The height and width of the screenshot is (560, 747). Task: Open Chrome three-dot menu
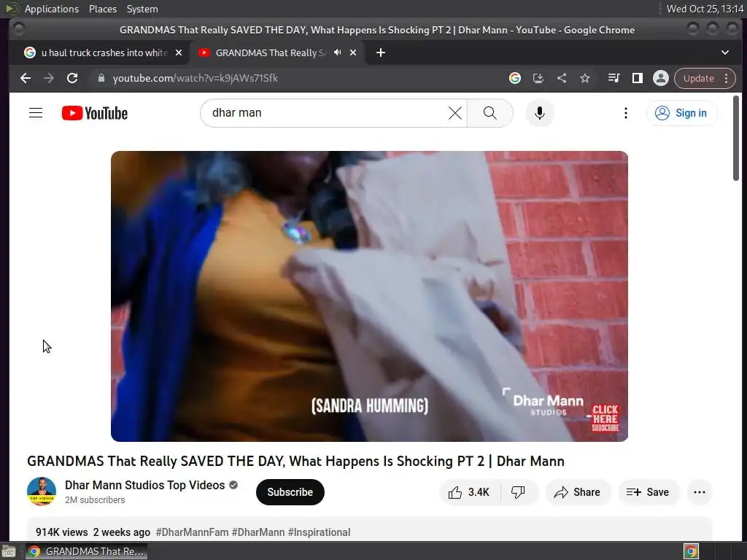[726, 78]
